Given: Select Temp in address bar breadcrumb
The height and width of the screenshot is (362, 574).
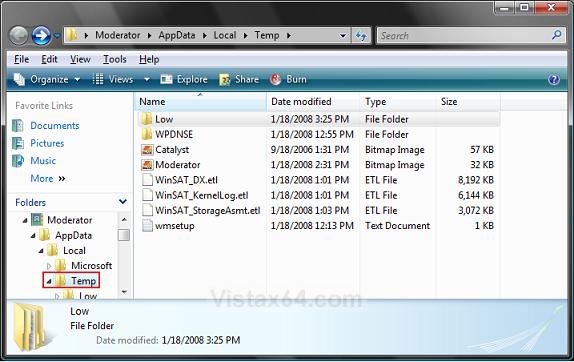Looking at the screenshot, I should click(x=267, y=35).
